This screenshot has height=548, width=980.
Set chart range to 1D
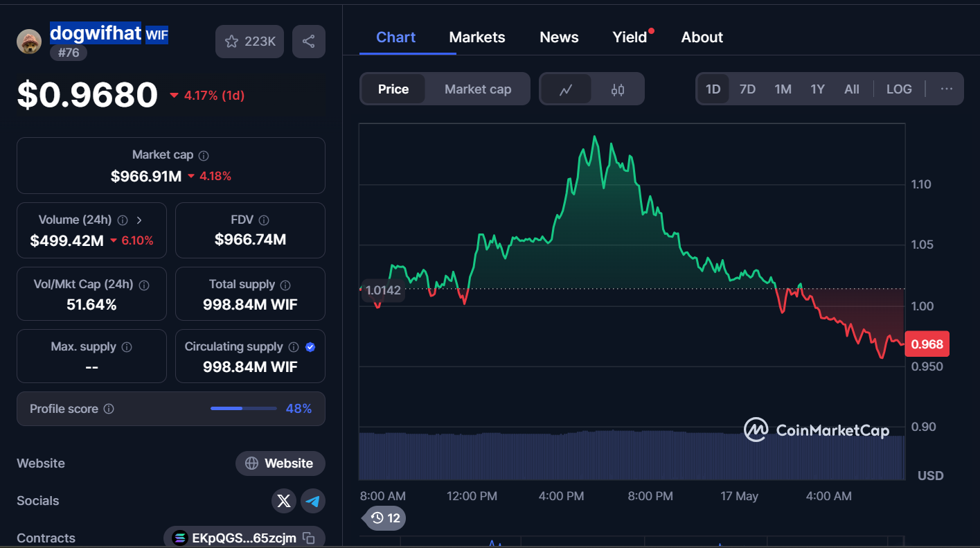pos(713,89)
